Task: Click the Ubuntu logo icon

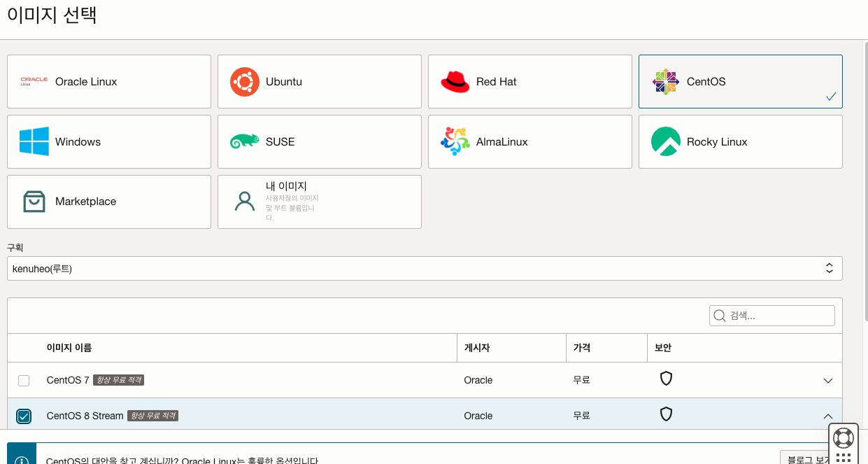Action: click(245, 82)
